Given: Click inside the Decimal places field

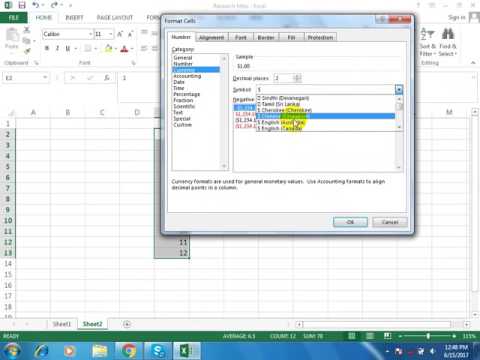Looking at the screenshot, I should click(x=284, y=78).
